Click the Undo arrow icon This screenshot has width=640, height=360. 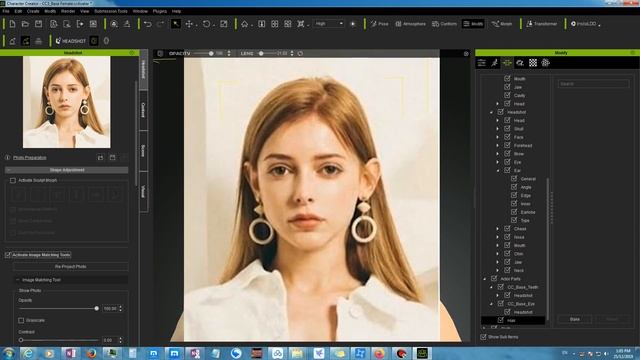click(148, 24)
